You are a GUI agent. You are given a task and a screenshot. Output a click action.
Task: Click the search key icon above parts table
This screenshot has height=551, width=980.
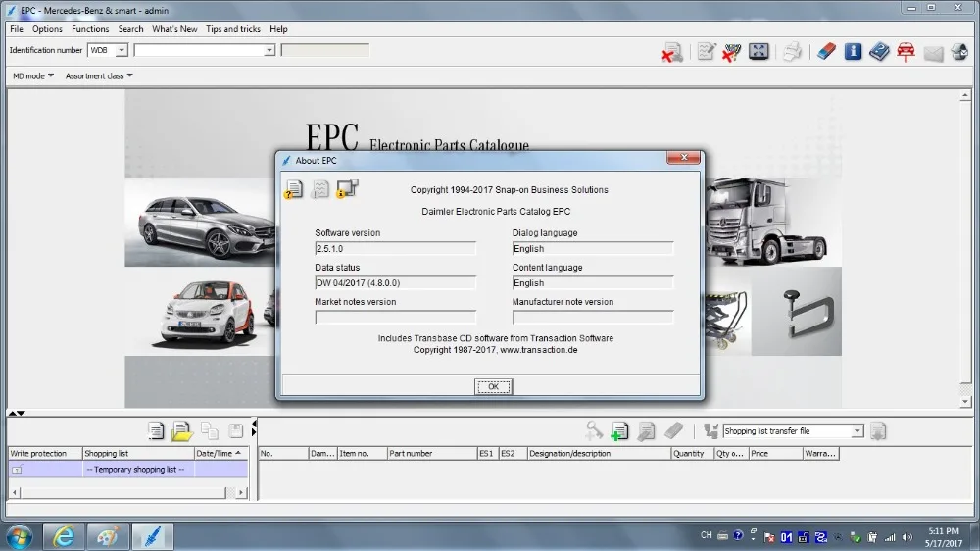click(x=593, y=430)
